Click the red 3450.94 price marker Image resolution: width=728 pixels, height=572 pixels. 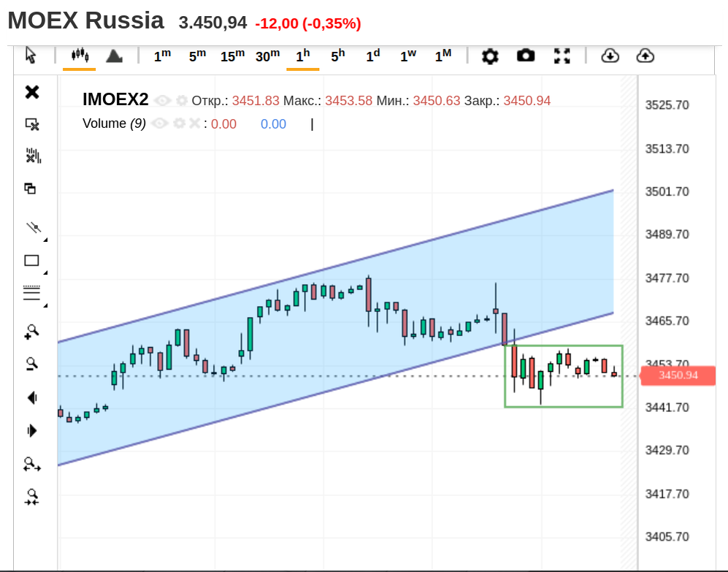pyautogui.click(x=678, y=375)
